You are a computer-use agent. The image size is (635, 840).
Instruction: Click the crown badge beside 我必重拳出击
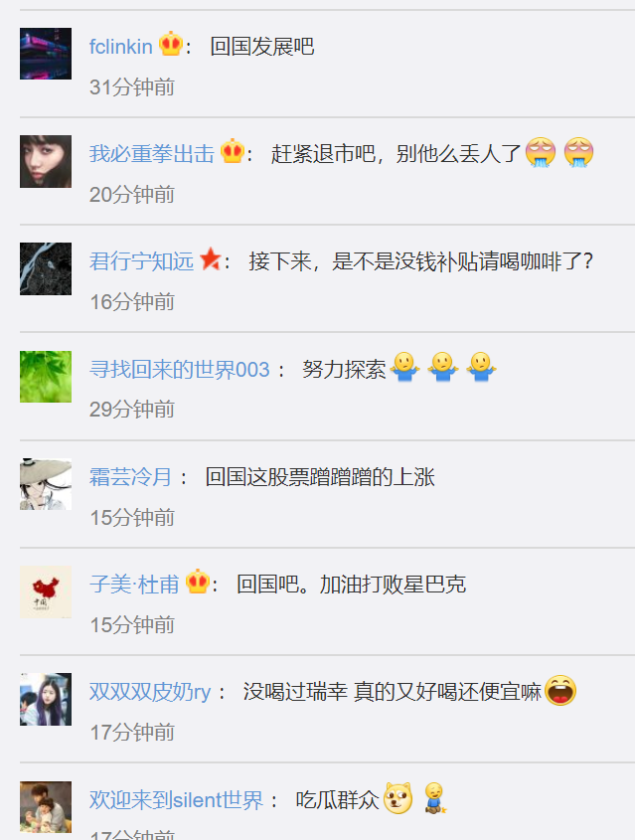[233, 151]
